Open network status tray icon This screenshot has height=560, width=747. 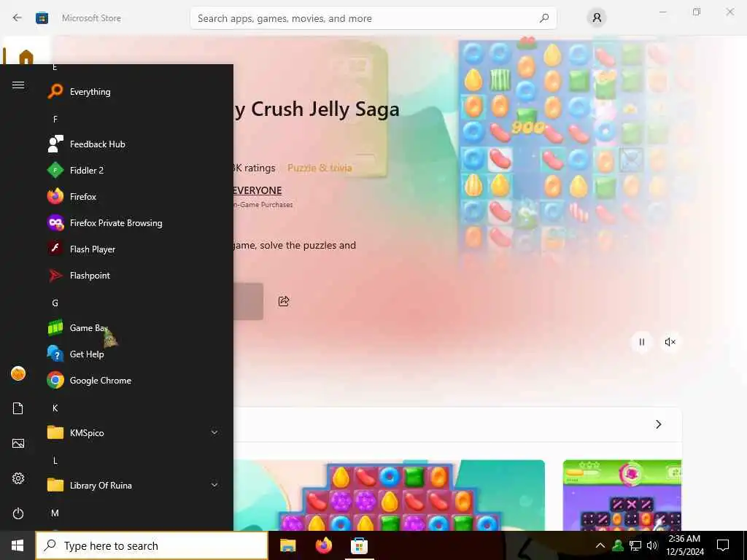pyautogui.click(x=635, y=545)
